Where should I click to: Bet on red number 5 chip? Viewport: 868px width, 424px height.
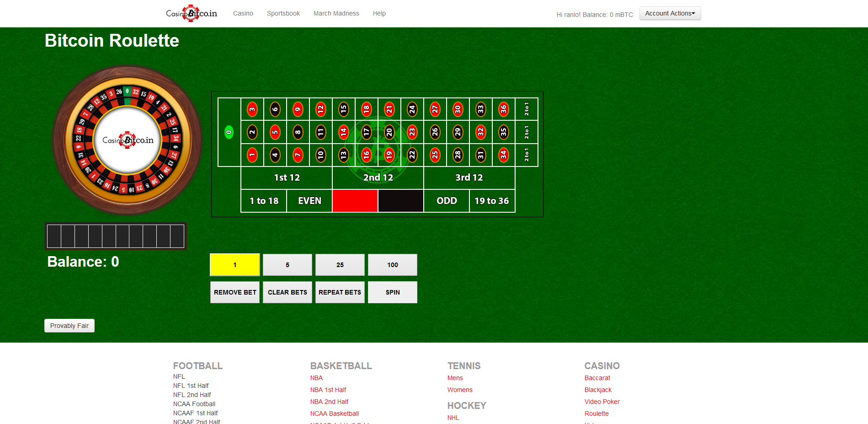(275, 132)
